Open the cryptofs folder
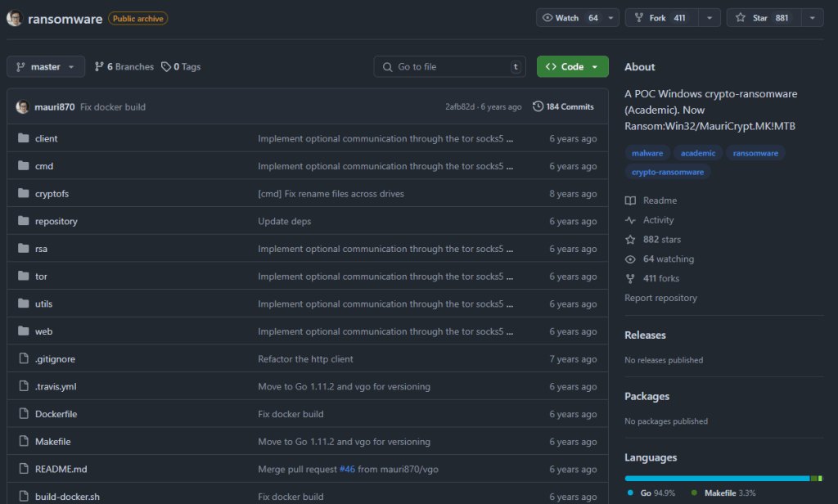Viewport: 838px width, 504px height. tap(52, 194)
